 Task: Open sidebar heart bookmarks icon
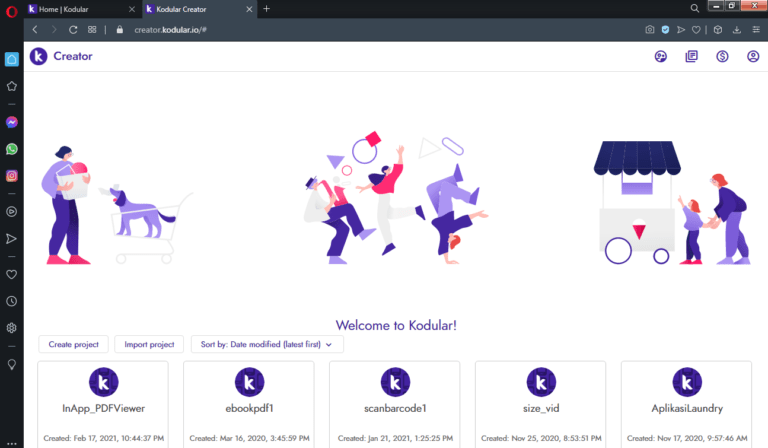pos(12,274)
